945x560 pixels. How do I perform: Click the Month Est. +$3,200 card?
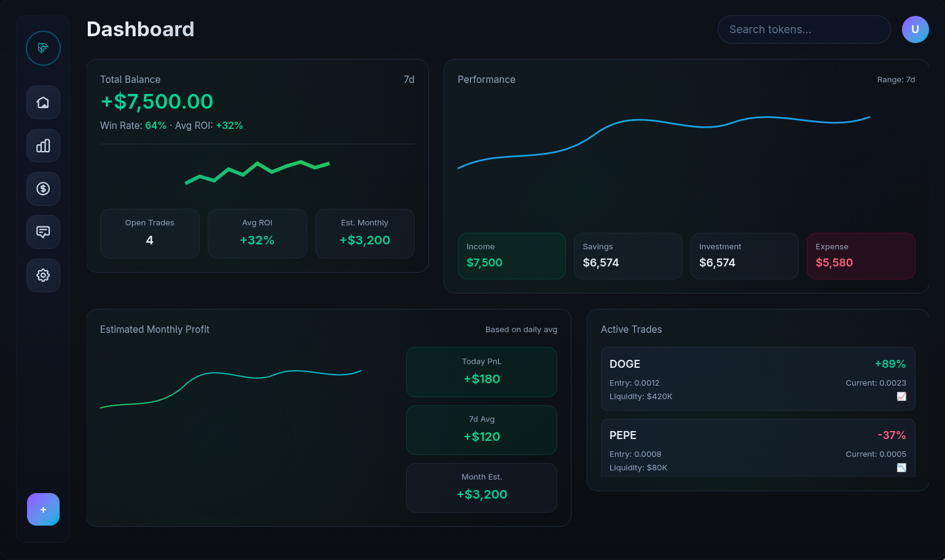pos(481,488)
